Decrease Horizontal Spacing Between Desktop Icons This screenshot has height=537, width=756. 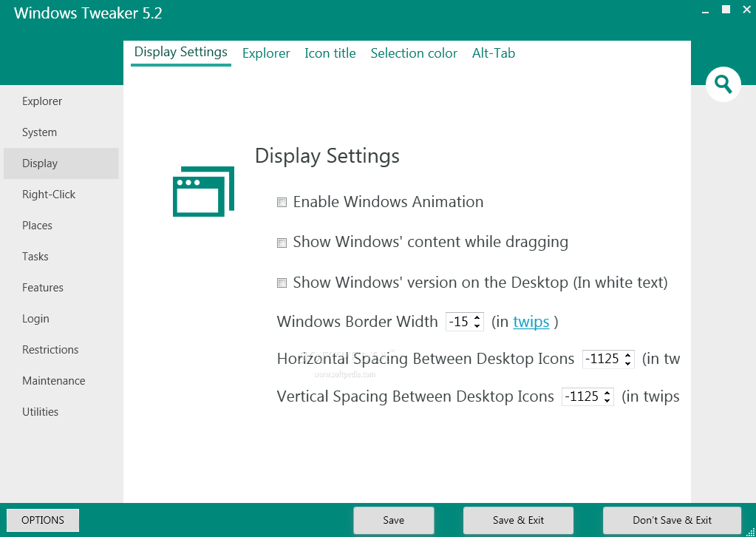tap(627, 363)
